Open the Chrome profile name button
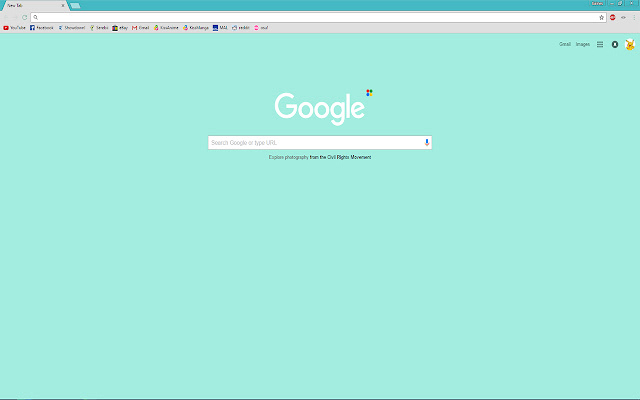This screenshot has height=400, width=640. [598, 3]
